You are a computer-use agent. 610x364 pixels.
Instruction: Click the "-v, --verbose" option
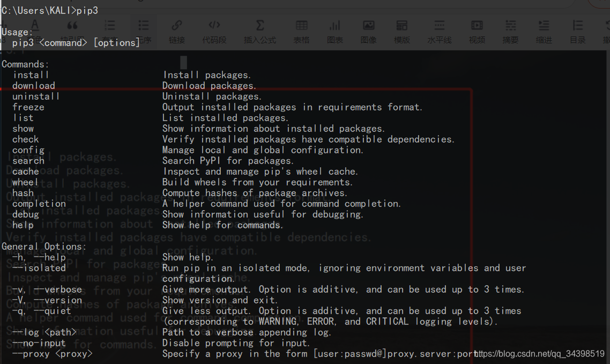(x=47, y=289)
